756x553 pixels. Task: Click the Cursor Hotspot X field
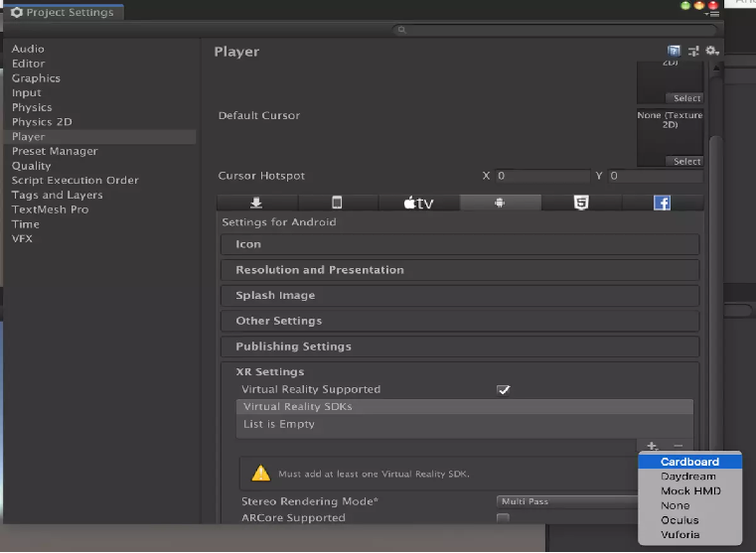(x=542, y=176)
